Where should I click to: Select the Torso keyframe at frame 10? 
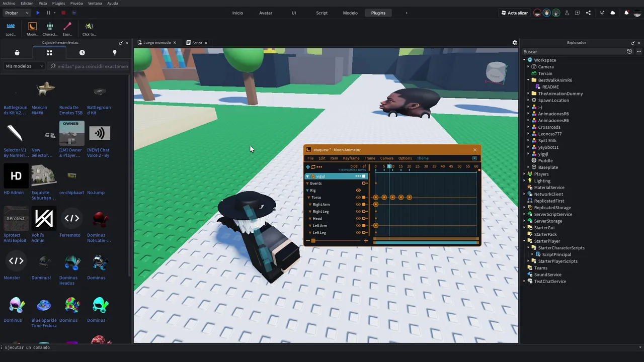(x=392, y=198)
